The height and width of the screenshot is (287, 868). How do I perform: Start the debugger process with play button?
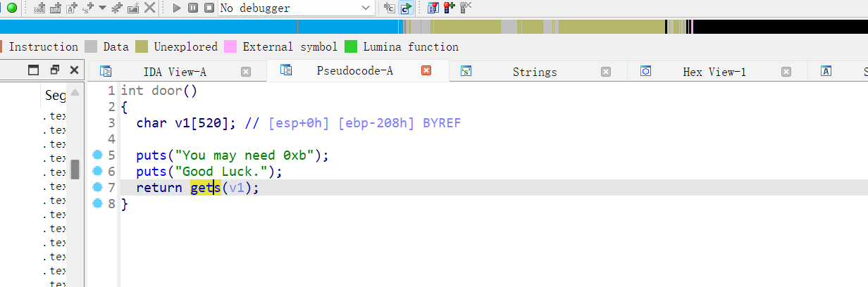[x=177, y=8]
